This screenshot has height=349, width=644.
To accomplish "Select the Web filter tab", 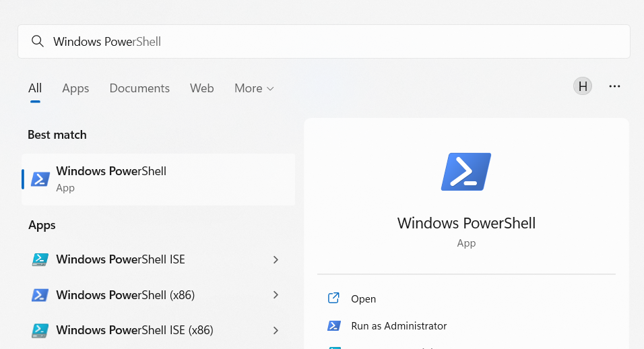I will [x=201, y=88].
